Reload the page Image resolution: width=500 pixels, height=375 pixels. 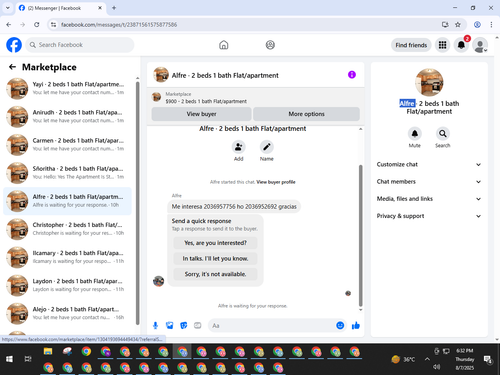pos(37,24)
